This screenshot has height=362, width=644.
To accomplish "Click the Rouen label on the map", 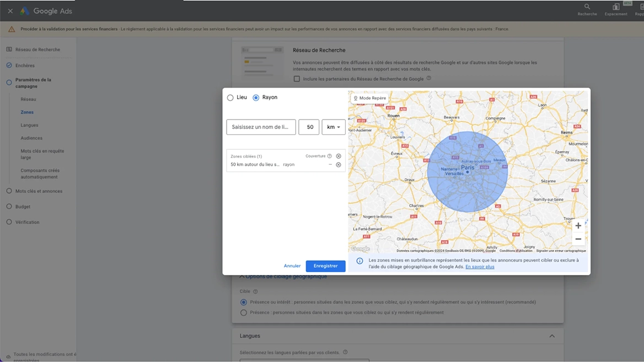I will (x=393, y=116).
